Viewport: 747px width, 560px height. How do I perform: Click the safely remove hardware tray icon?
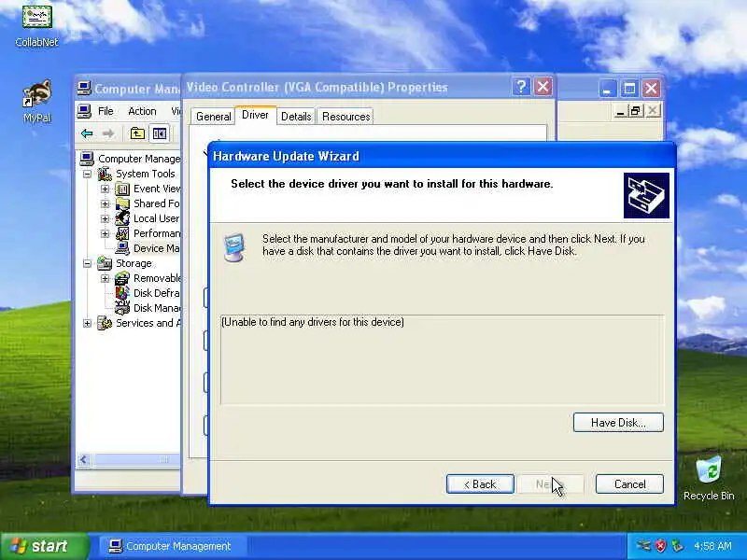(x=677, y=546)
